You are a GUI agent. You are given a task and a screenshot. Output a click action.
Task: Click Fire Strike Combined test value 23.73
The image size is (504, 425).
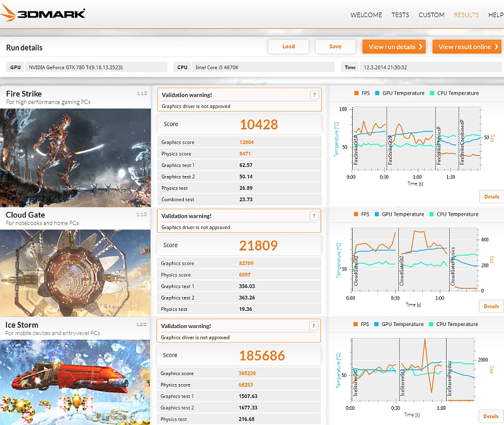point(246,199)
